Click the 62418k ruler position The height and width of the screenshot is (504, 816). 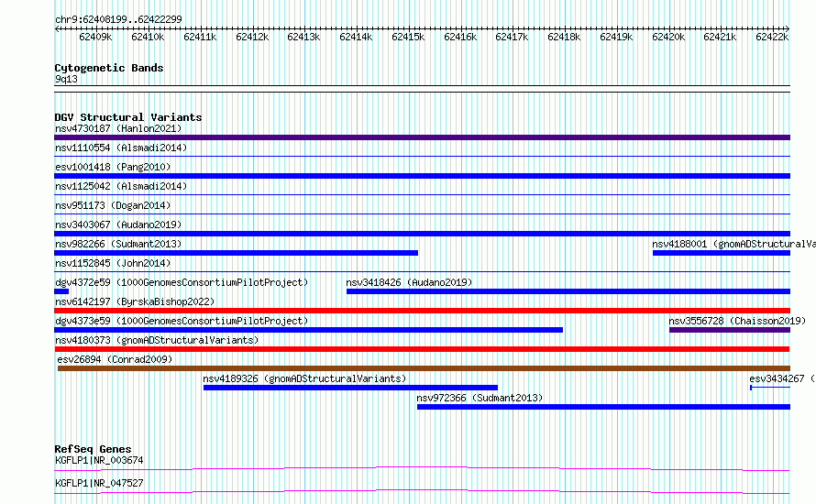[x=564, y=37]
